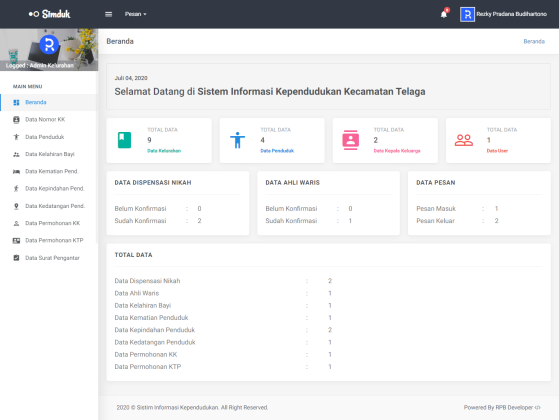The image size is (559, 420).
Task: Click the Data Permohonan KTP card icon
Action: pos(16,241)
